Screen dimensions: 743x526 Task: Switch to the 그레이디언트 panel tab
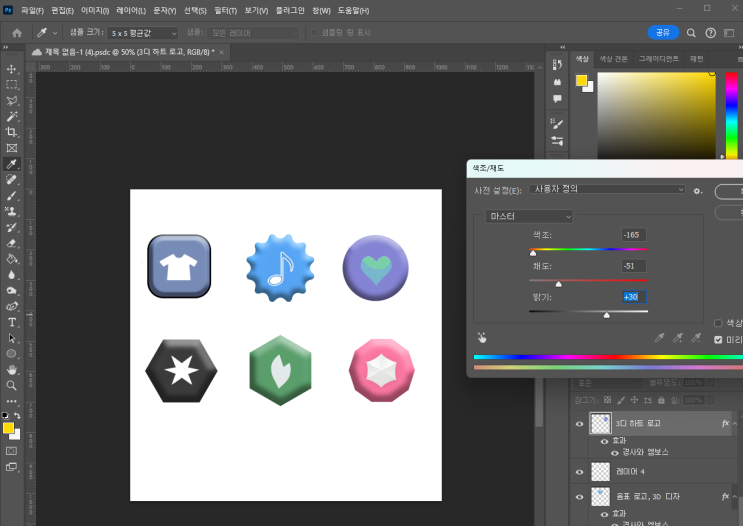click(x=658, y=59)
